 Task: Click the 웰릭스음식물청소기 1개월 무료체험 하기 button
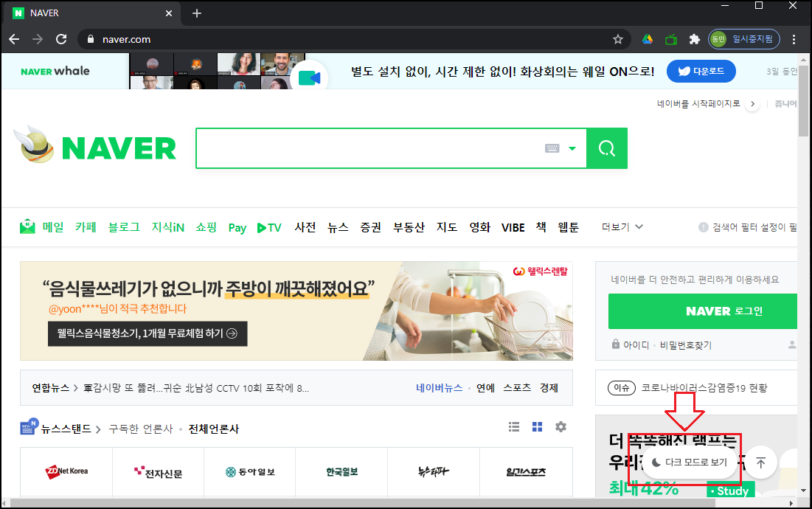tap(148, 333)
